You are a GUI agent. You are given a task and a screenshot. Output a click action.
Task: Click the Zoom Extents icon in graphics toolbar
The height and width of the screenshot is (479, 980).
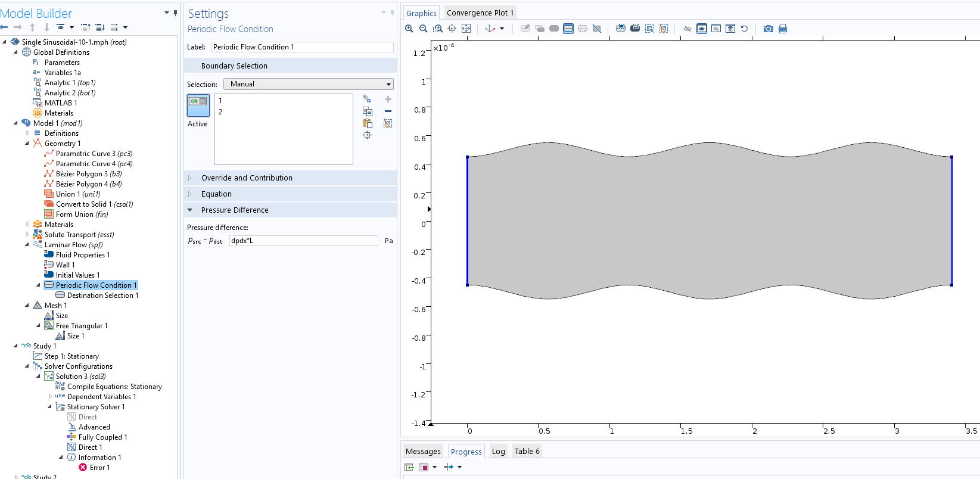click(466, 29)
